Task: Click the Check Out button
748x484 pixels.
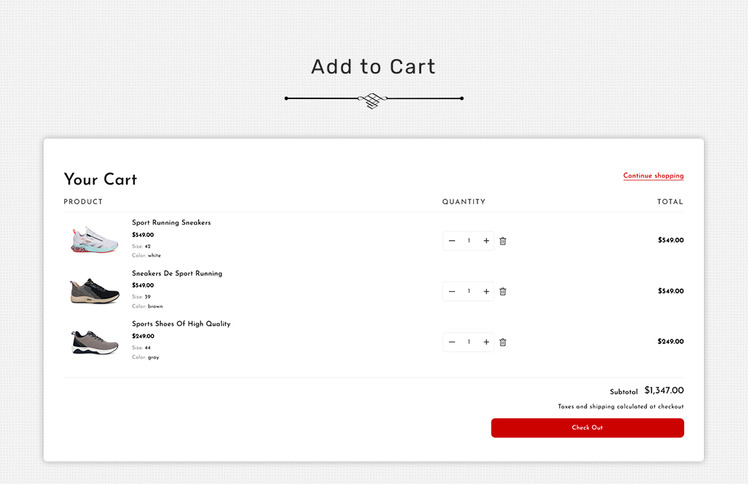Action: (587, 428)
